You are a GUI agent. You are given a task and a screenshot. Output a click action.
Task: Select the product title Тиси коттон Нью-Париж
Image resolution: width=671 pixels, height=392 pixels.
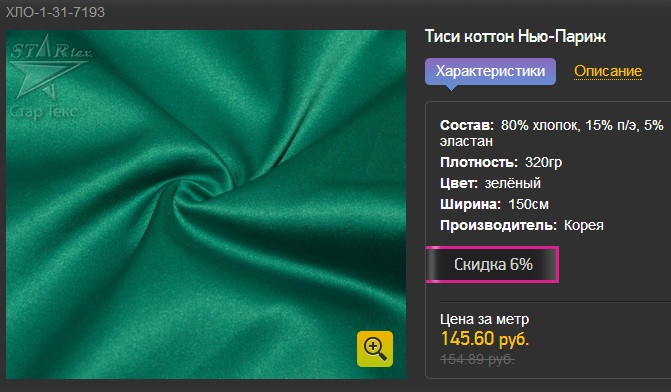pos(515,36)
